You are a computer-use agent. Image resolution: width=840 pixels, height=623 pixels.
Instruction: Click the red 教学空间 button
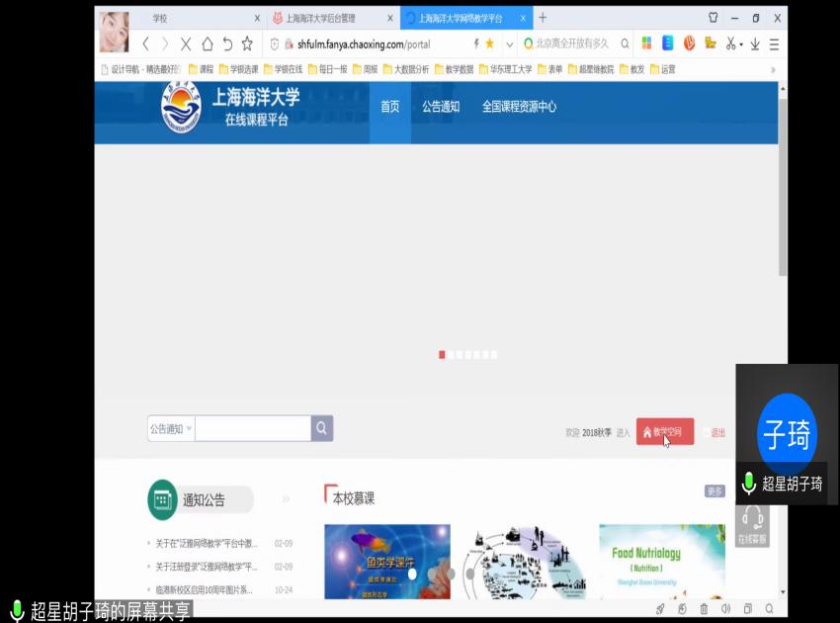tap(664, 432)
